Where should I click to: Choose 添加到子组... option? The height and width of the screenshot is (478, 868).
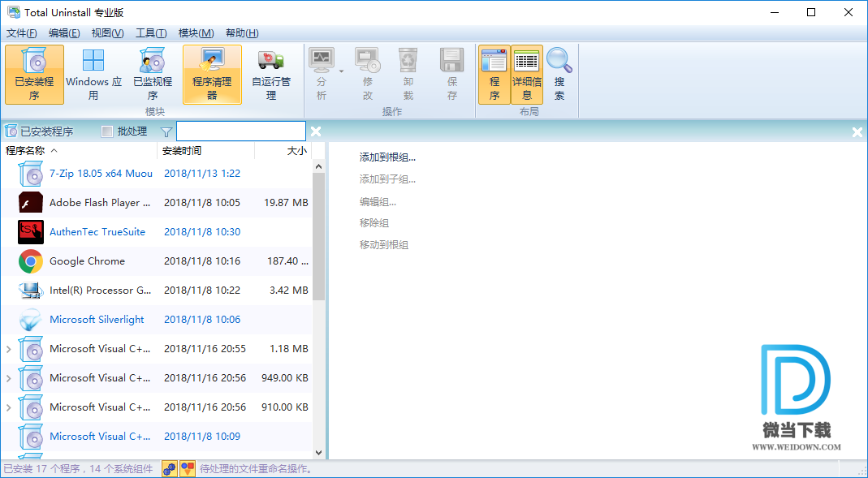click(x=387, y=179)
